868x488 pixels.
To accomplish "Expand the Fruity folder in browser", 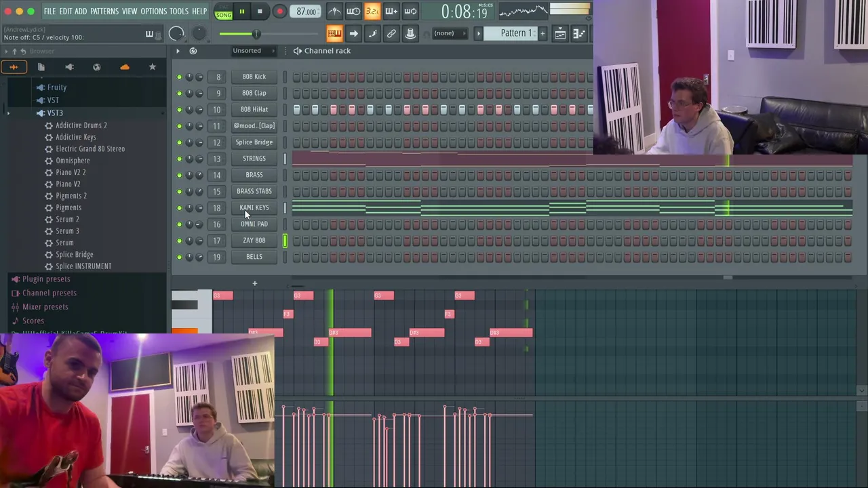I will click(x=57, y=87).
